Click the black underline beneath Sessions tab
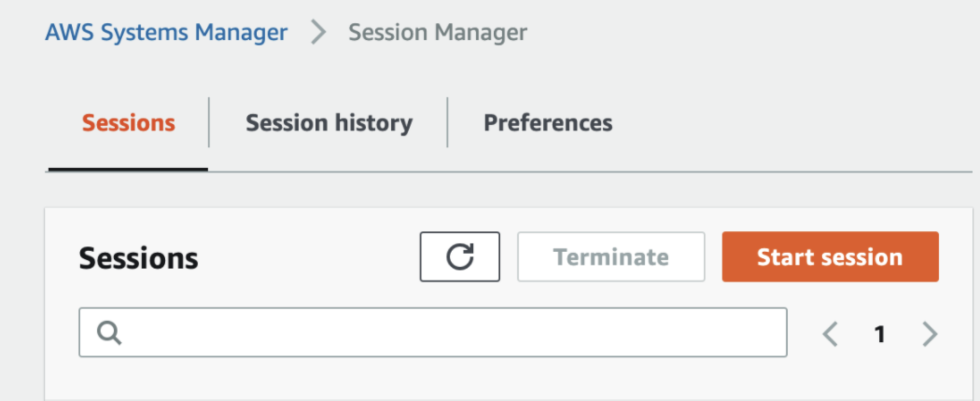Screen dimensions: 980x401 (x=128, y=169)
